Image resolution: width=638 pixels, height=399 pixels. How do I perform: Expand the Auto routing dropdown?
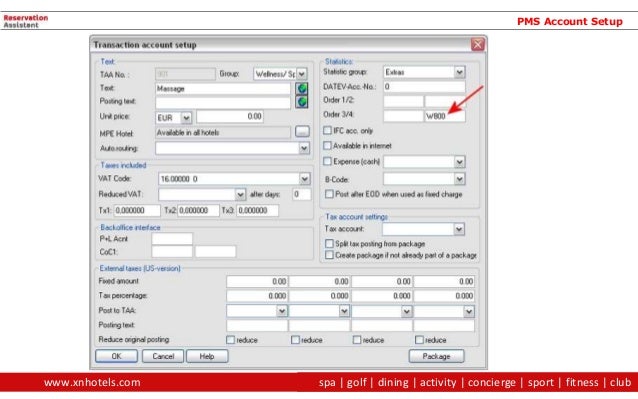[304, 148]
